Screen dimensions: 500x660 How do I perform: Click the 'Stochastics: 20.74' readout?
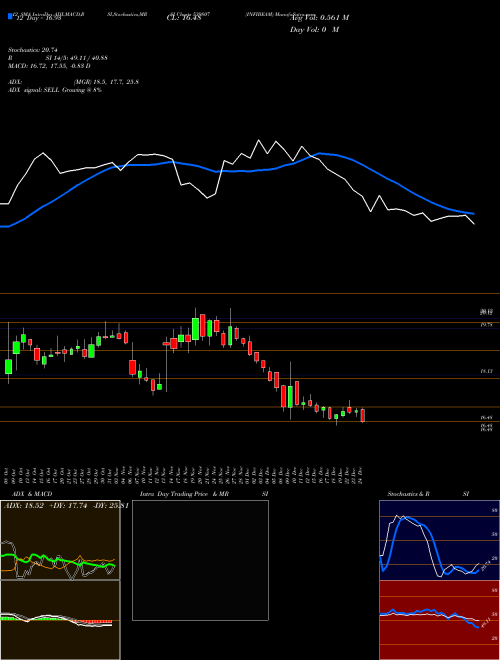click(32, 50)
